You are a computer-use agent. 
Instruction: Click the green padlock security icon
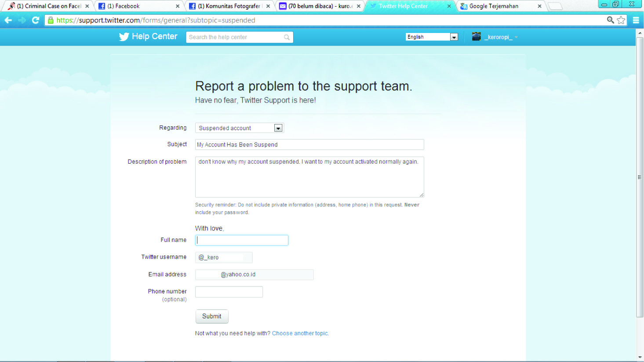tap(51, 20)
